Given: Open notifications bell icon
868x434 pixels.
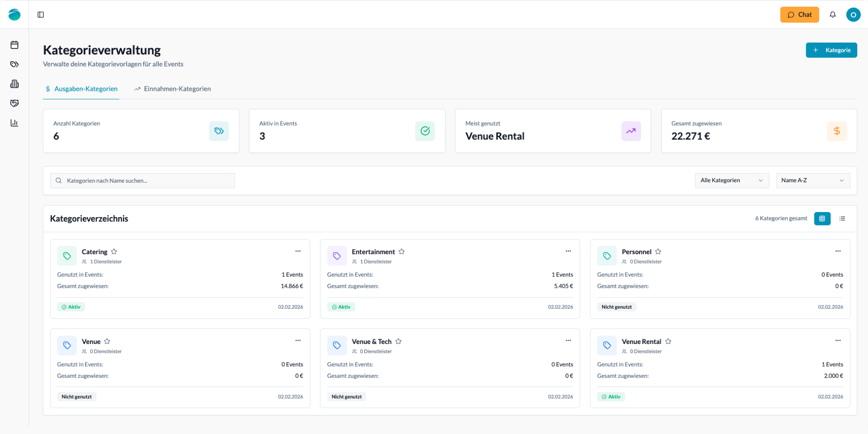Looking at the screenshot, I should [832, 15].
